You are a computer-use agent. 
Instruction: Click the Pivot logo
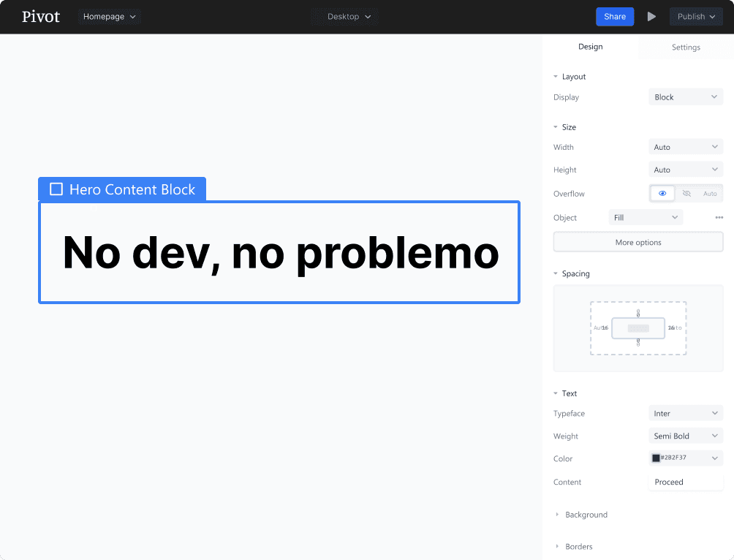pos(41,17)
